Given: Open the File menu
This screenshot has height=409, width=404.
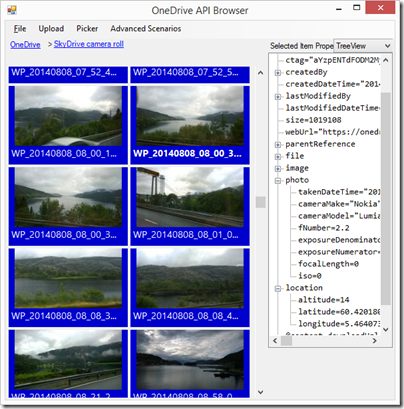Looking at the screenshot, I should [x=20, y=29].
